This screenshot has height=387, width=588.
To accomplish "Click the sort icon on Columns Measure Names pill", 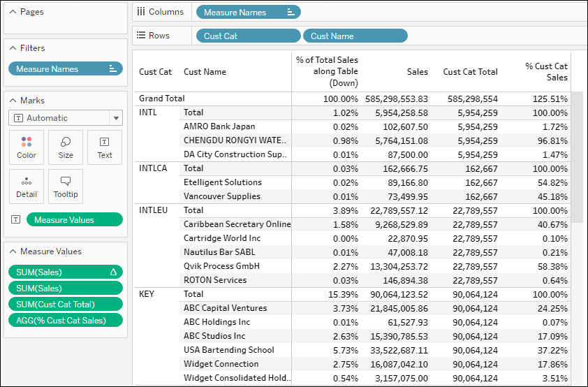I will point(291,12).
